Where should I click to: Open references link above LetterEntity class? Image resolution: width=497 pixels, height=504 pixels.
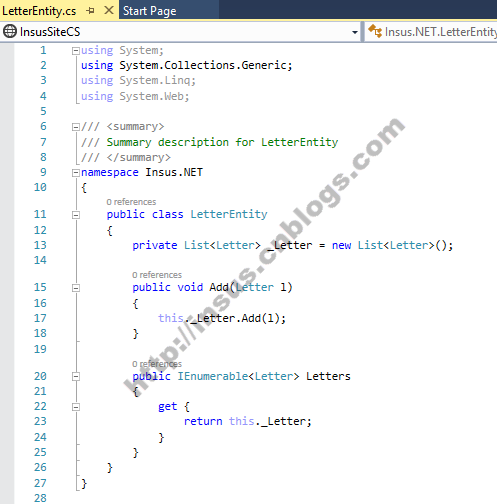pyautogui.click(x=131, y=202)
